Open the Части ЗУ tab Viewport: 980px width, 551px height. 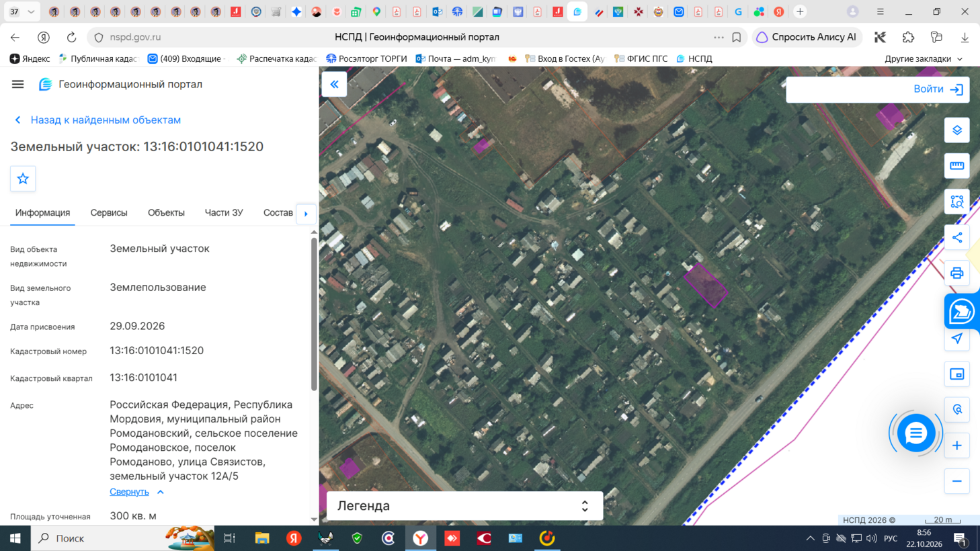[224, 213]
